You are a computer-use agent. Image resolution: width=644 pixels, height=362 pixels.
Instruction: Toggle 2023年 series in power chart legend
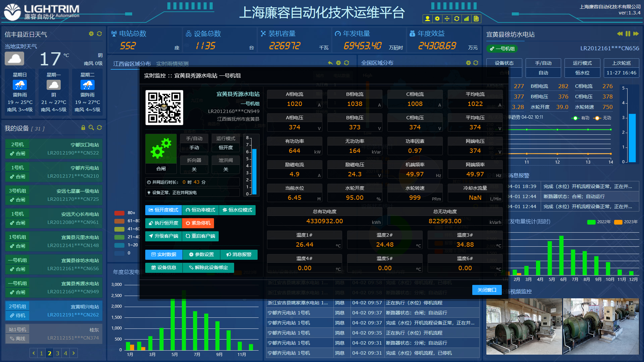(x=626, y=222)
